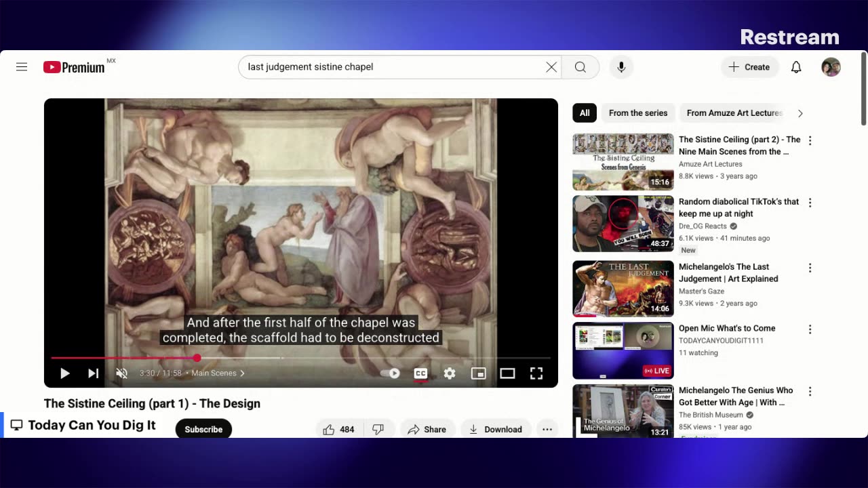Visit Dre_OG Reacts channel
The width and height of the screenshot is (868, 488).
[703, 226]
